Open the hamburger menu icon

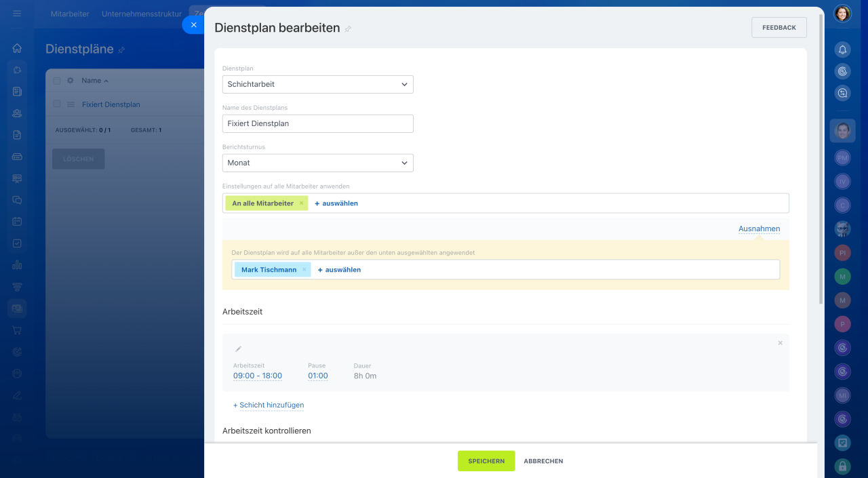[x=17, y=14]
